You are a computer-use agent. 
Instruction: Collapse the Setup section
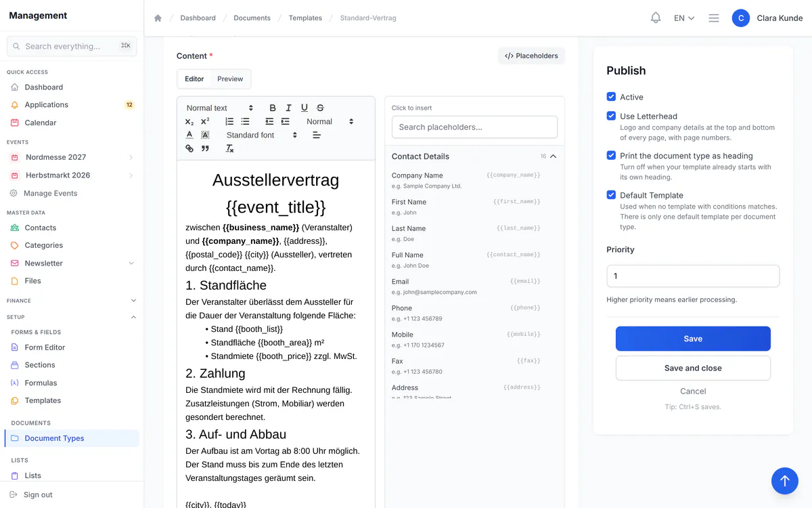pyautogui.click(x=133, y=317)
